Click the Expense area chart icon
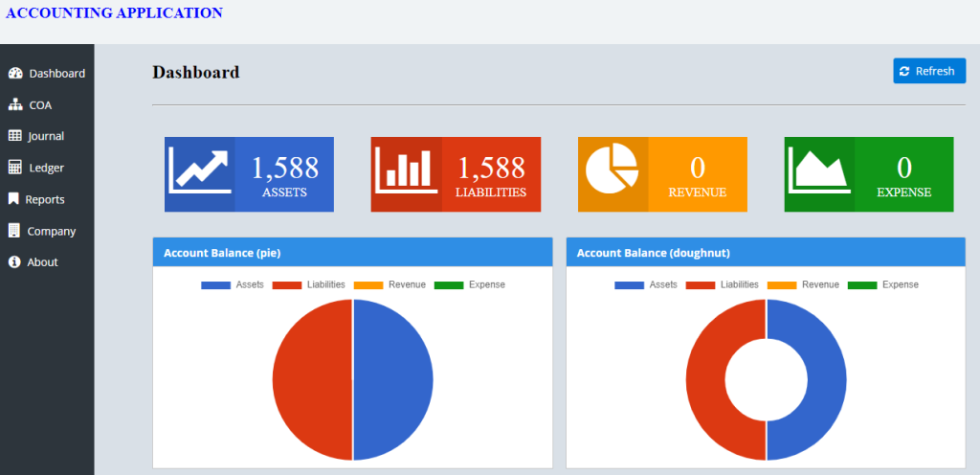Image resolution: width=980 pixels, height=475 pixels. [x=819, y=173]
